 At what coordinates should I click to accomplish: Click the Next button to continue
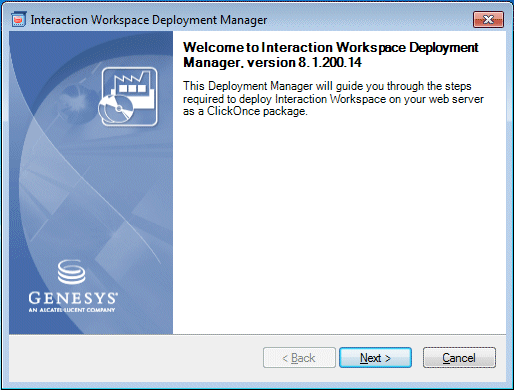375,358
